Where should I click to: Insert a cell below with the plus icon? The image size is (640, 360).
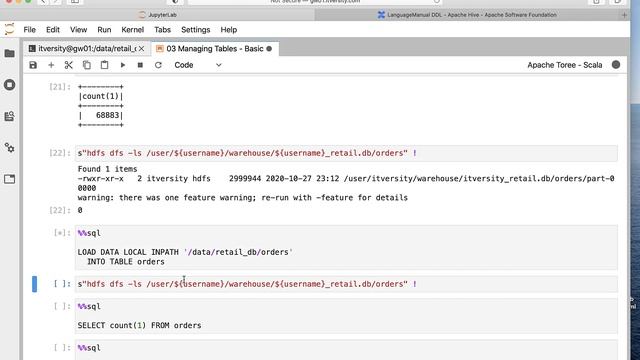pos(51,65)
